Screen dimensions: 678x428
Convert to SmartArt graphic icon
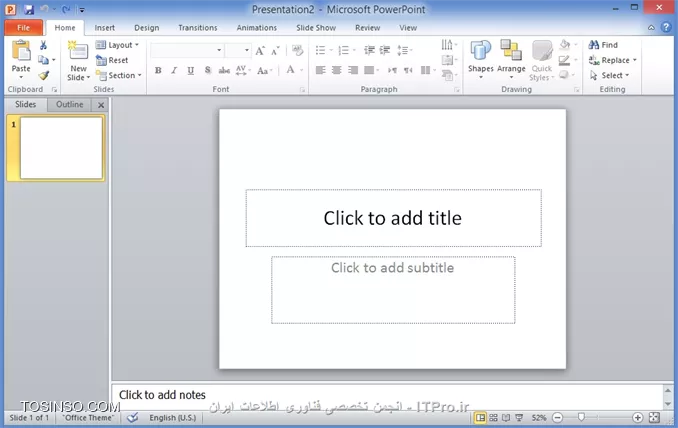[449, 75]
